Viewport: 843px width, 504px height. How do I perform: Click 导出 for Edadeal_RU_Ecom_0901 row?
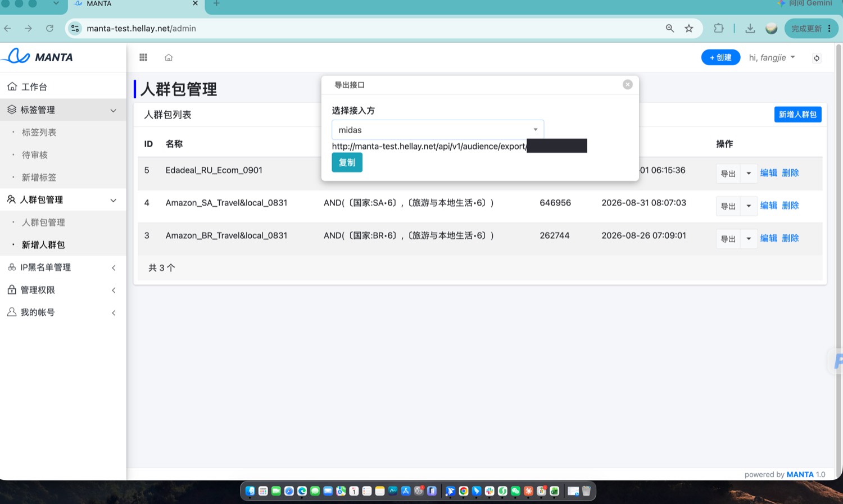click(x=728, y=173)
